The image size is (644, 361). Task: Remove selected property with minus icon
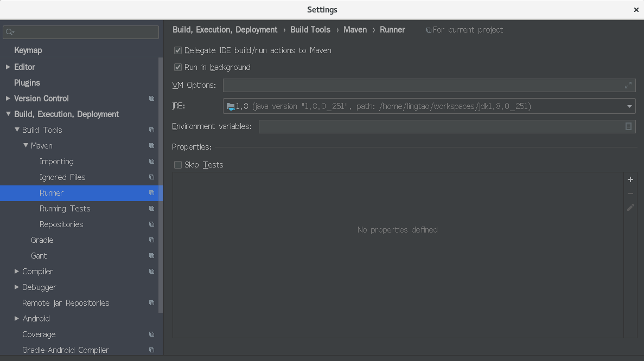tap(630, 194)
